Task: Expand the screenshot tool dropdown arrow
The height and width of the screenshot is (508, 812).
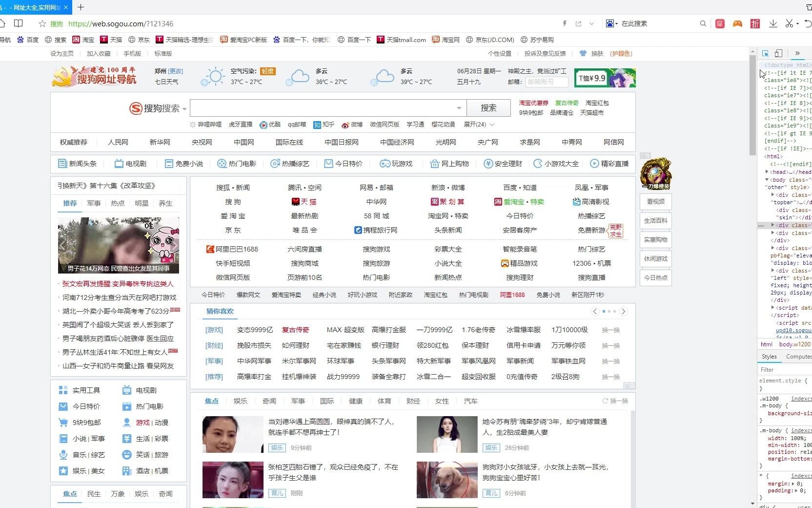Action: tap(798, 23)
